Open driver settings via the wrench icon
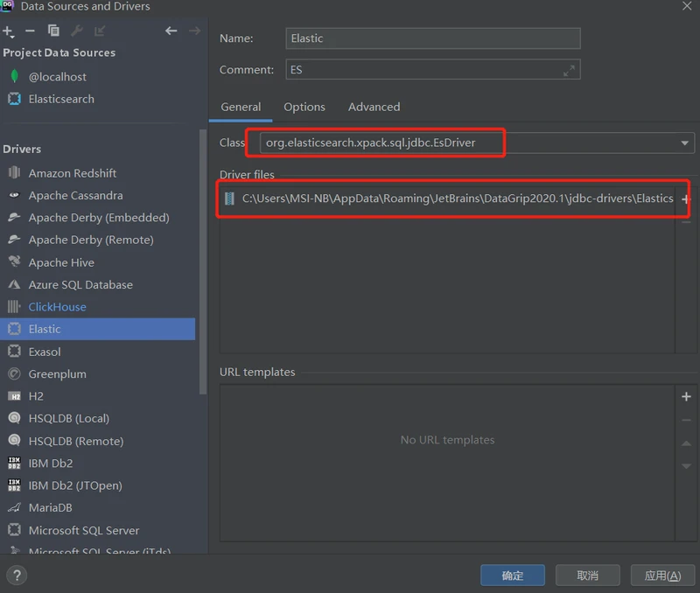700x593 pixels. pos(77,31)
